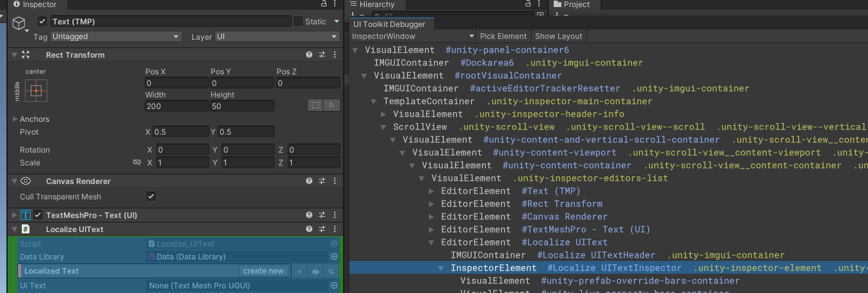Click the plus icon beside Localized Text
868x293 pixels.
pyautogui.click(x=300, y=271)
